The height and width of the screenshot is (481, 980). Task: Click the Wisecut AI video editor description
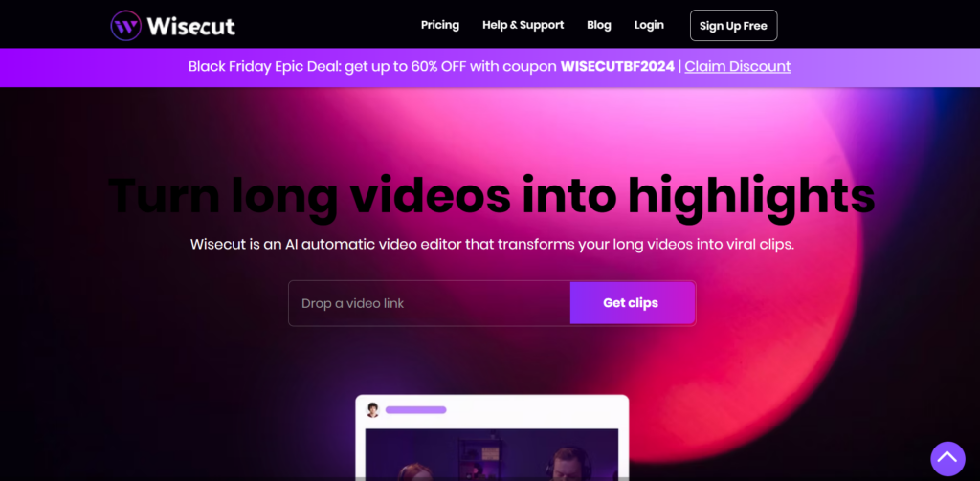tap(492, 244)
